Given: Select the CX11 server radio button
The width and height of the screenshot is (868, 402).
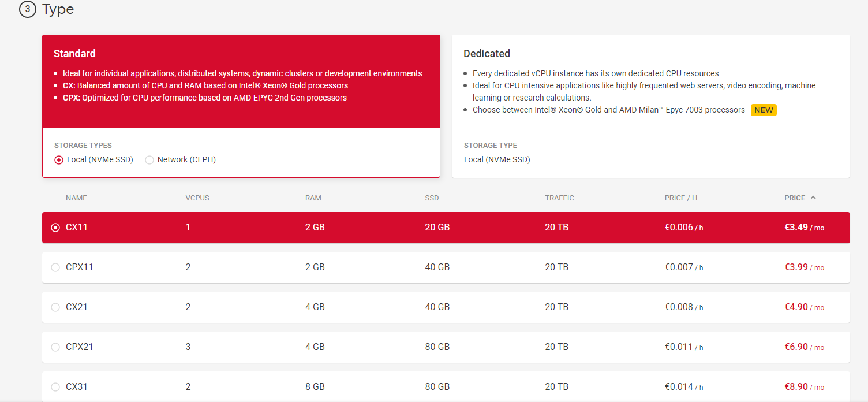Looking at the screenshot, I should point(55,228).
